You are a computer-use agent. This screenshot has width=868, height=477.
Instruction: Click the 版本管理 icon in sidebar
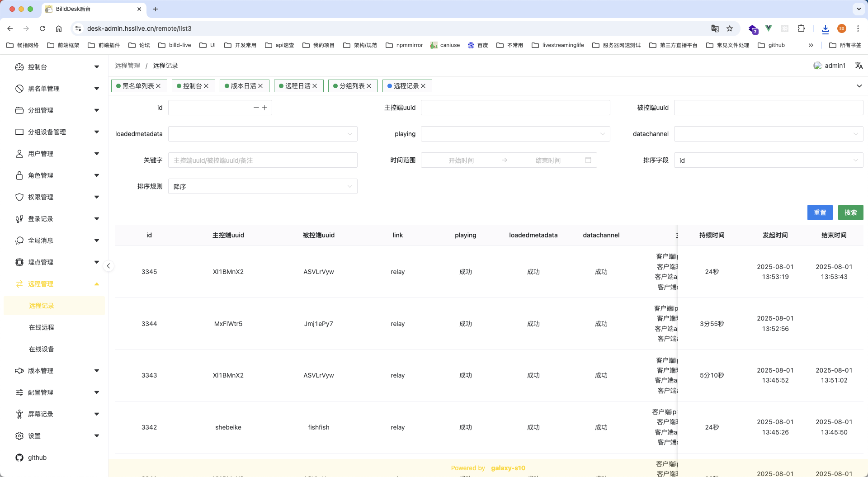pyautogui.click(x=19, y=371)
